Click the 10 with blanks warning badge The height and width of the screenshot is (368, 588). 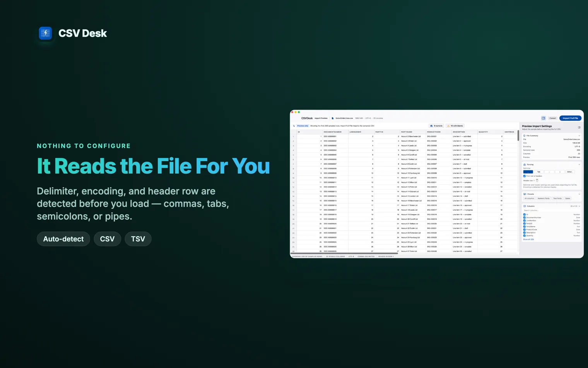point(455,126)
